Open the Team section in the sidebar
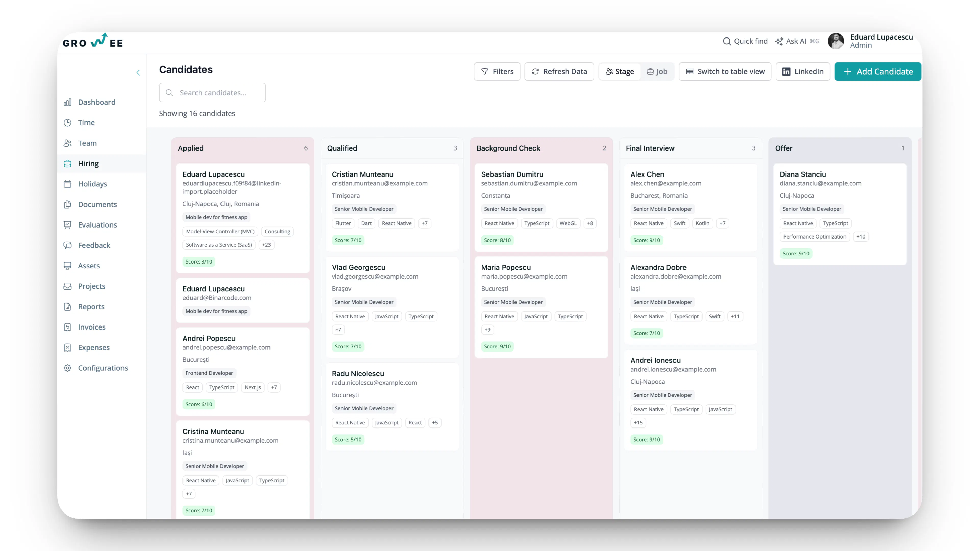980x551 pixels. coord(68,143)
